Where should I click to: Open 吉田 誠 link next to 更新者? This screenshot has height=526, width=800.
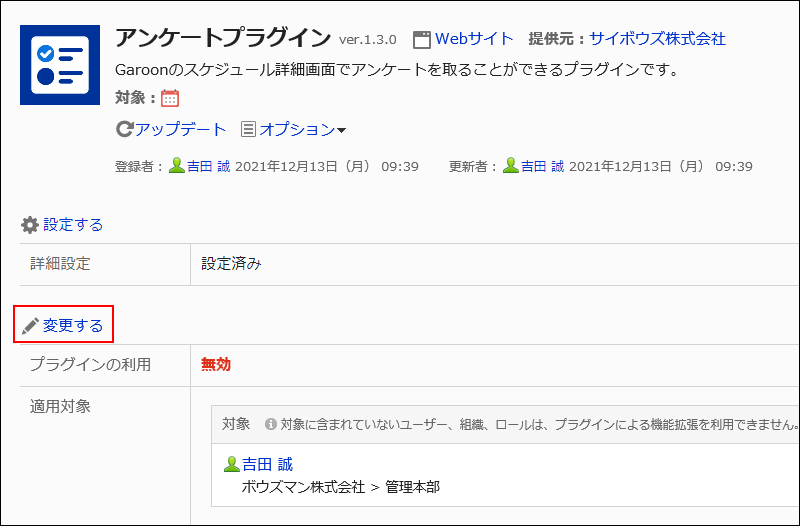[x=542, y=166]
